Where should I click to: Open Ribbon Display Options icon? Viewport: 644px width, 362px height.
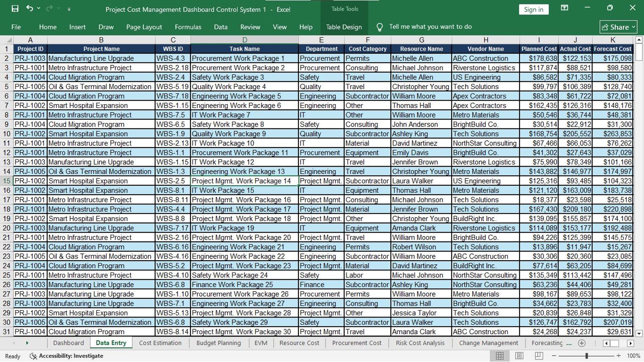[x=565, y=8]
